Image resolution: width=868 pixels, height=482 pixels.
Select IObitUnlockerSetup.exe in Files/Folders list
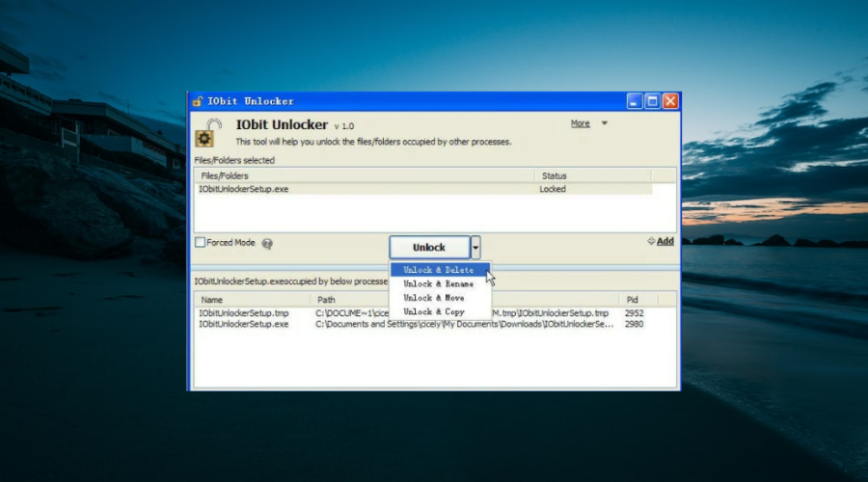(x=244, y=189)
